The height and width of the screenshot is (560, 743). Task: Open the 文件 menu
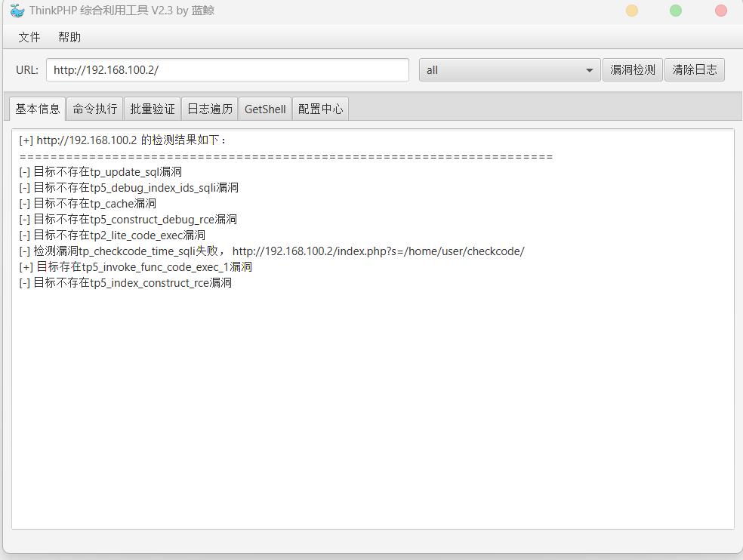[x=29, y=37]
